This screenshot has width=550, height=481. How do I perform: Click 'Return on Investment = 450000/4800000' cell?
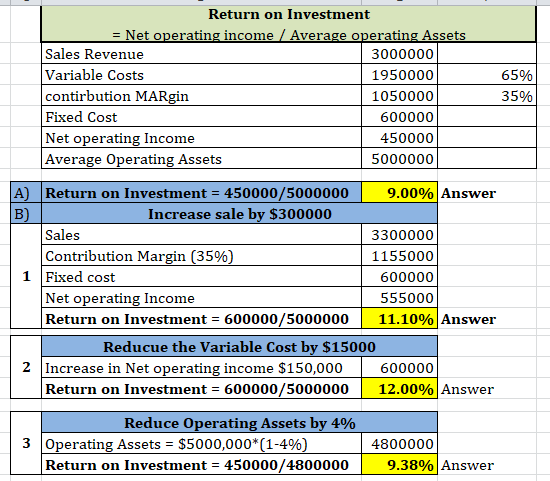pyautogui.click(x=201, y=464)
